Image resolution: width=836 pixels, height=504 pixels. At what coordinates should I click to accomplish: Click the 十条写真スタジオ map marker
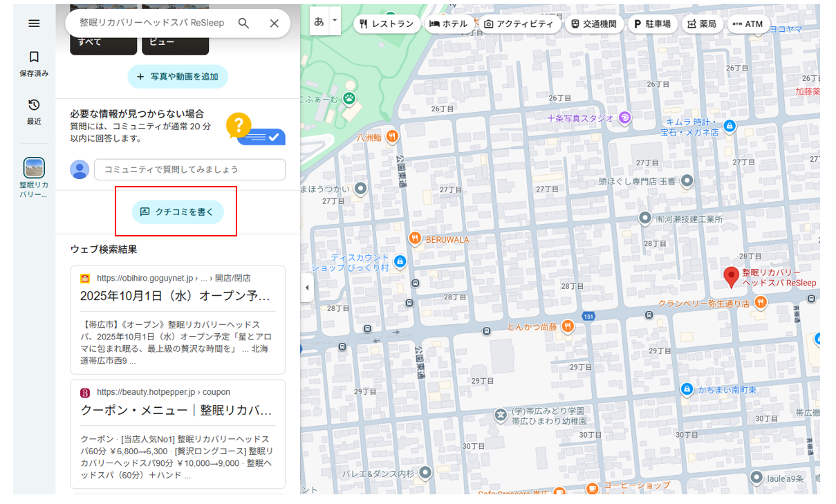point(624,118)
